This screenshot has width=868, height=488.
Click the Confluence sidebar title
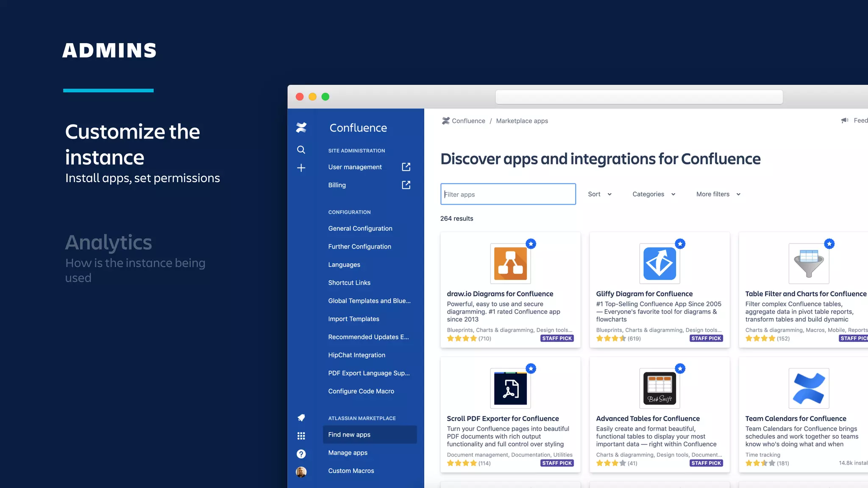point(358,128)
